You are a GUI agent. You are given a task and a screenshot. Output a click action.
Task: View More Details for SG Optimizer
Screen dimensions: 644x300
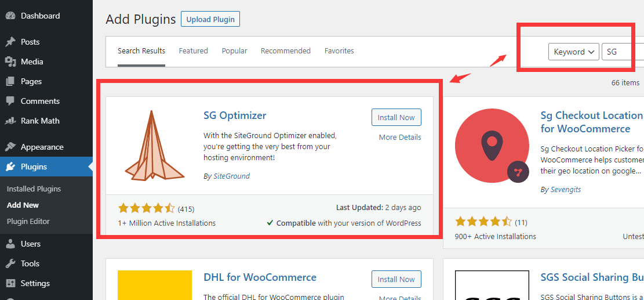coord(400,138)
